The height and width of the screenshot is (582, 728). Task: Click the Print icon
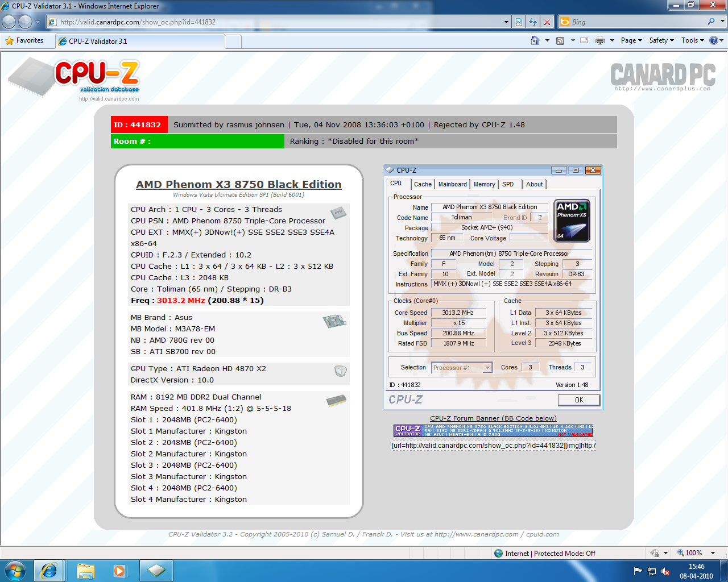click(x=600, y=40)
